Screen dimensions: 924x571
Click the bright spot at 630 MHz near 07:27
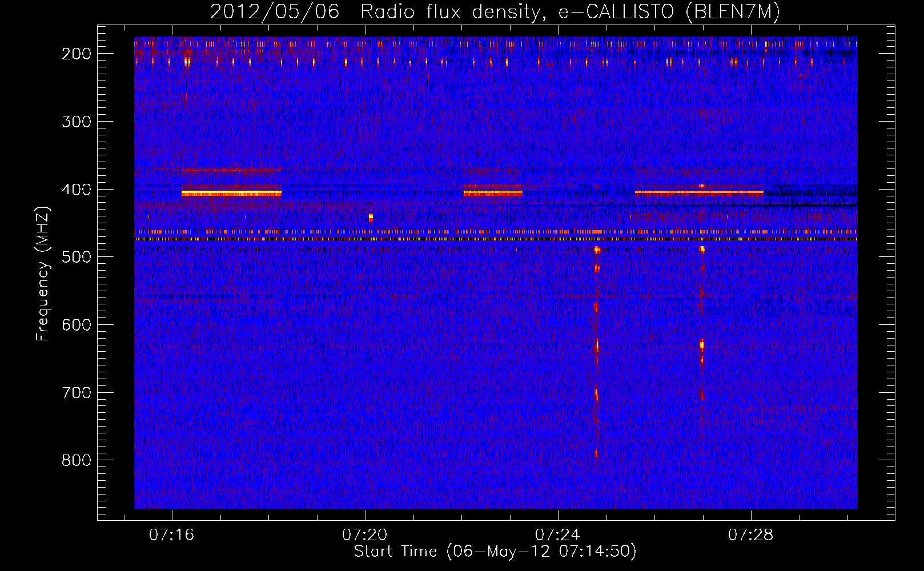pos(702,345)
